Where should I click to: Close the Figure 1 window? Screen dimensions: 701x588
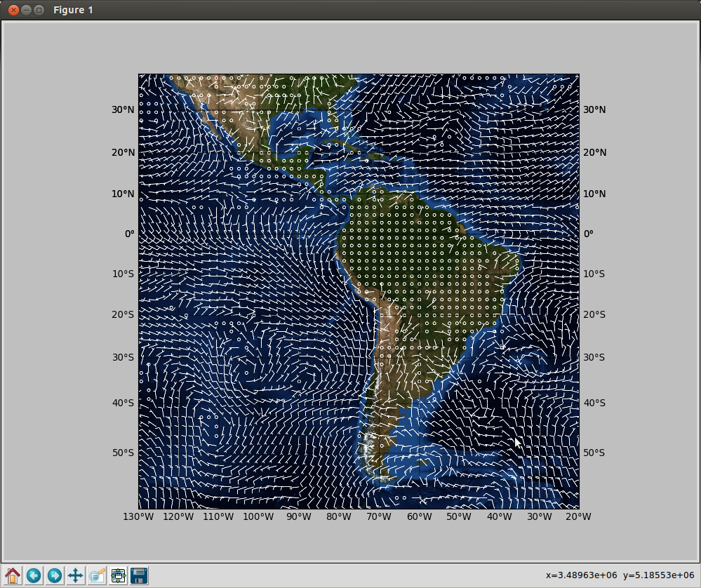pyautogui.click(x=13, y=10)
